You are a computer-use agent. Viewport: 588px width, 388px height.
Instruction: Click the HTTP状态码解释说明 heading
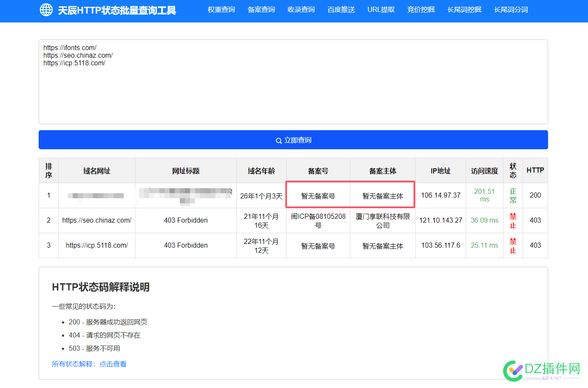(x=101, y=287)
